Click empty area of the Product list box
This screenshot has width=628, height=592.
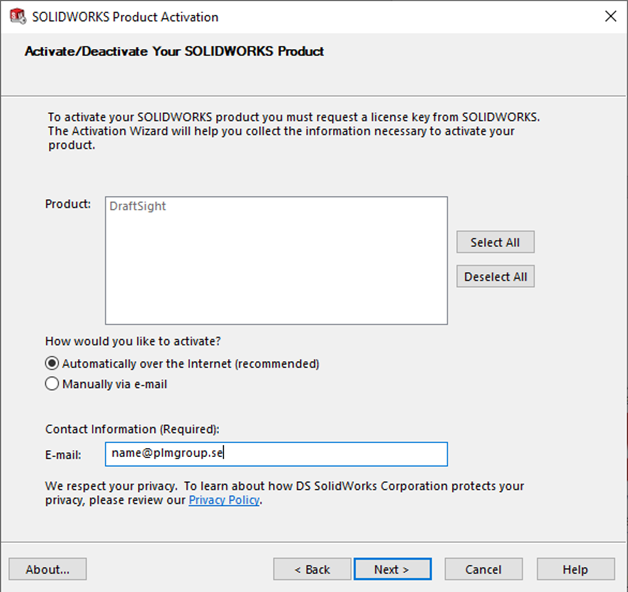point(276,272)
